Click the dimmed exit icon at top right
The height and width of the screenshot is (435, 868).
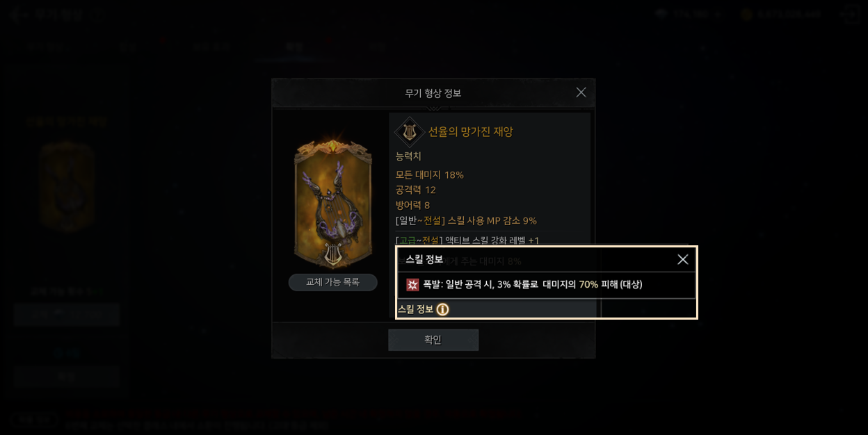[850, 14]
